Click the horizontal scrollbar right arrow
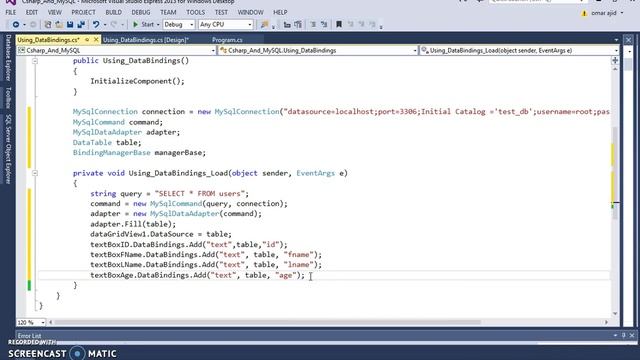640x360 pixels. [606, 322]
